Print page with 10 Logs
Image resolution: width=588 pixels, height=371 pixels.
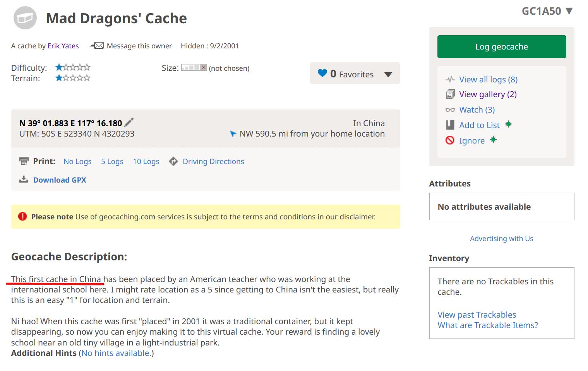(146, 161)
